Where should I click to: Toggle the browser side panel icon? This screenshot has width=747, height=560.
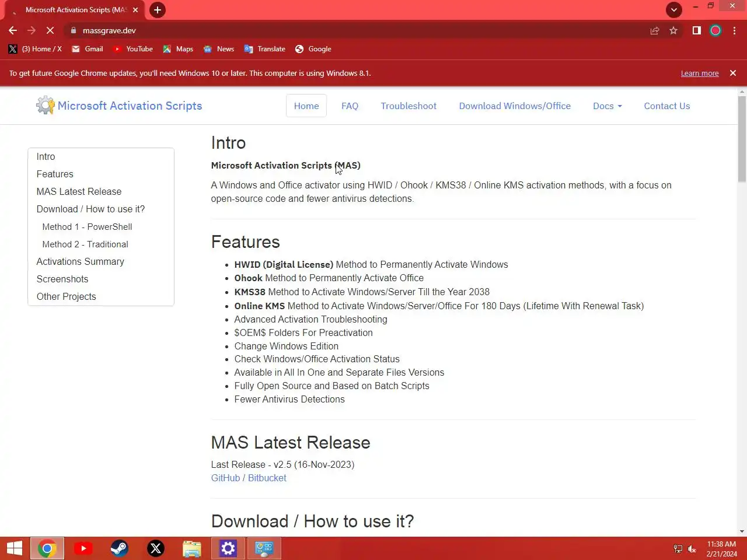point(697,30)
